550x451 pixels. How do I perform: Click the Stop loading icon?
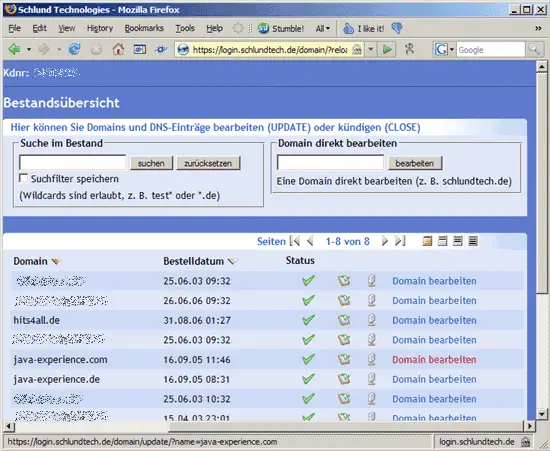(x=96, y=50)
